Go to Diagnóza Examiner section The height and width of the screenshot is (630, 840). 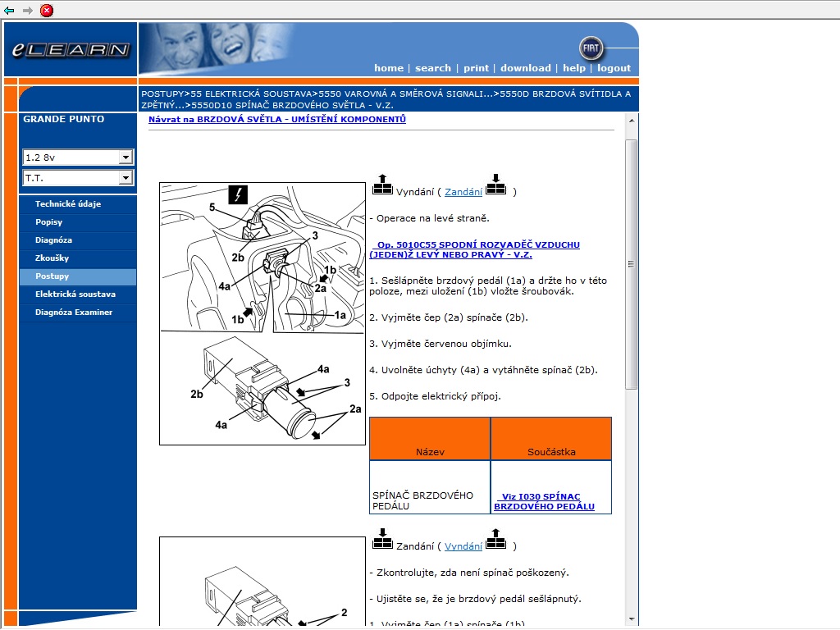point(74,313)
